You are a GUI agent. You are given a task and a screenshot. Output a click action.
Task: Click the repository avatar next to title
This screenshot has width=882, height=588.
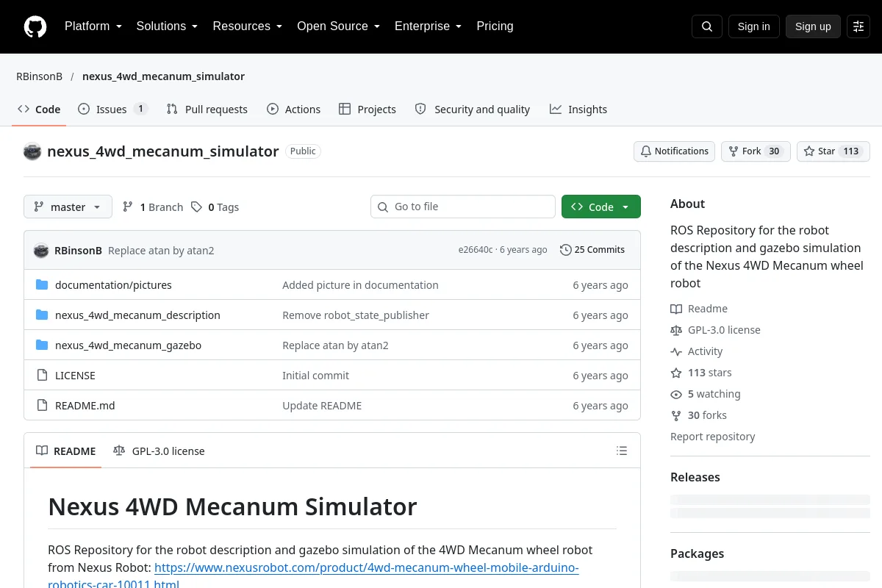(x=32, y=151)
